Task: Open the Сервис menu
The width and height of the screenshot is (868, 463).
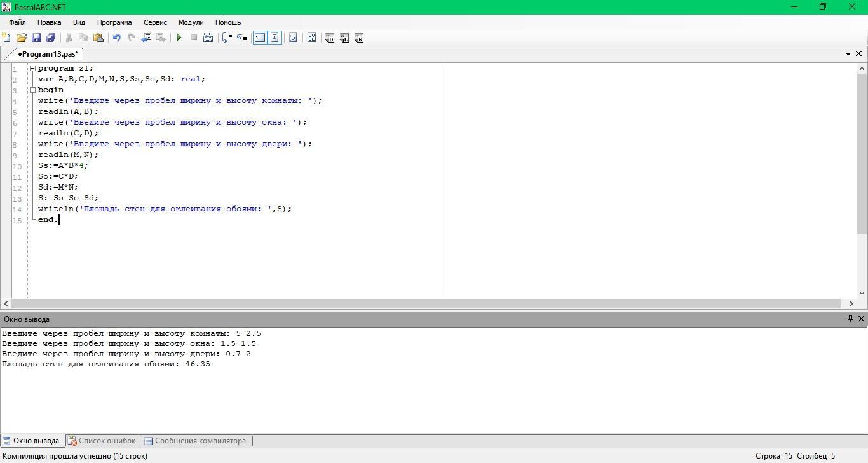Action: (155, 22)
